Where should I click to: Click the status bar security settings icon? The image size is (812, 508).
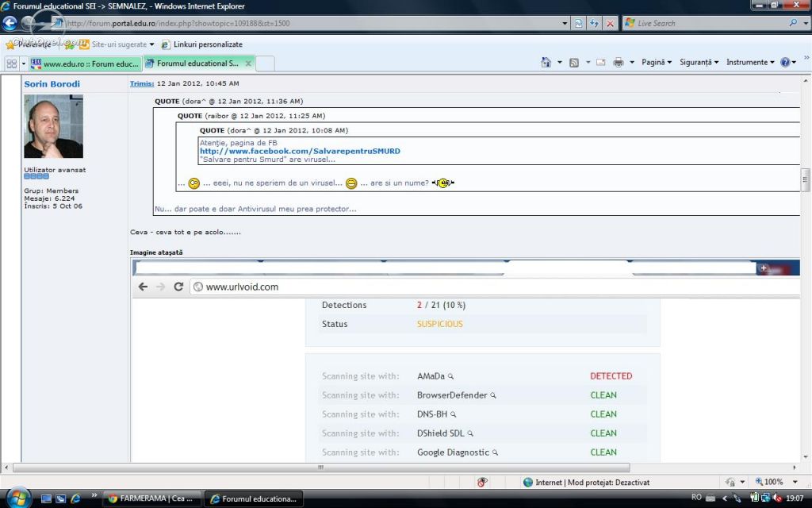click(x=730, y=482)
